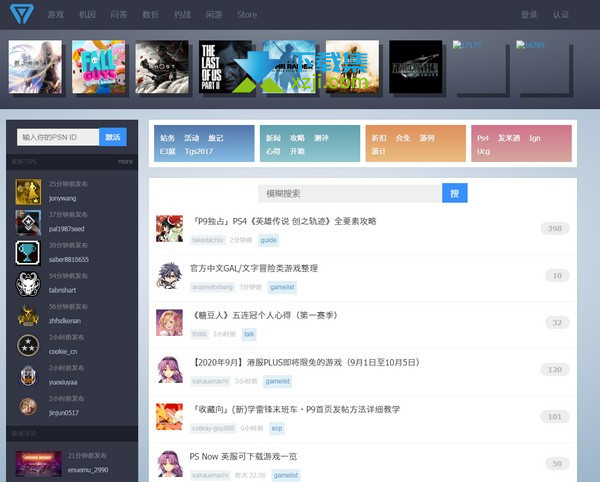Click the 登录 login link
The height and width of the screenshot is (482, 600).
(x=529, y=15)
